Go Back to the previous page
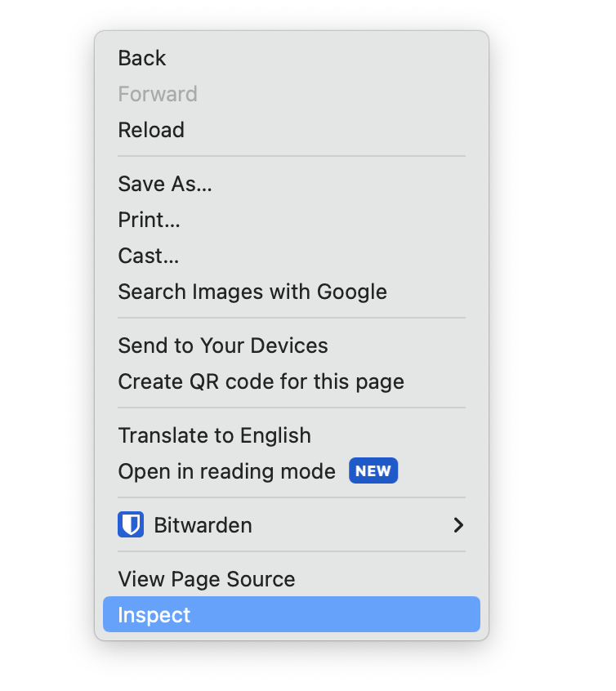 (x=142, y=58)
